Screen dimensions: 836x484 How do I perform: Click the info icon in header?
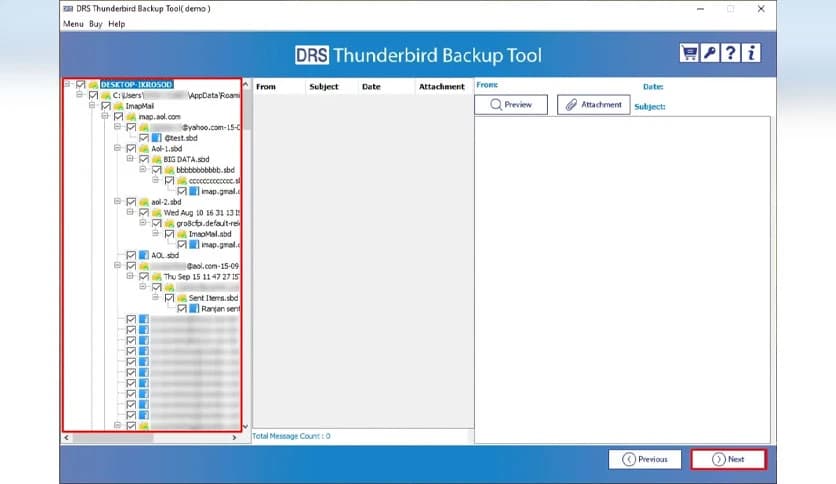click(x=751, y=53)
